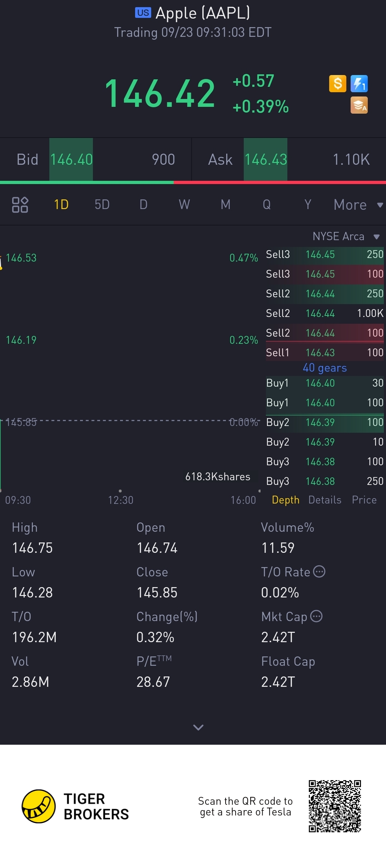Tap the Vol value 2.86M
The width and height of the screenshot is (386, 868).
pyautogui.click(x=30, y=682)
